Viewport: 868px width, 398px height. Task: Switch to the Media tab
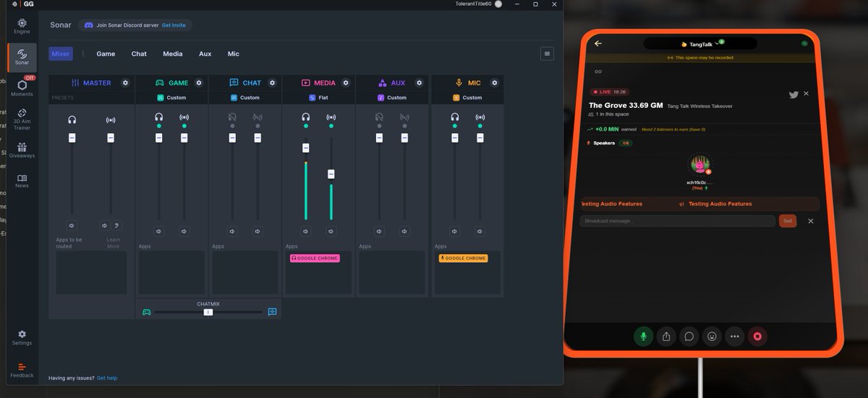[173, 54]
